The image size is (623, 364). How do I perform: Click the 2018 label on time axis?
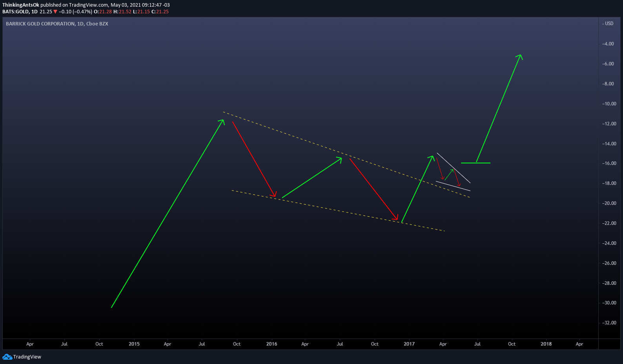546,344
